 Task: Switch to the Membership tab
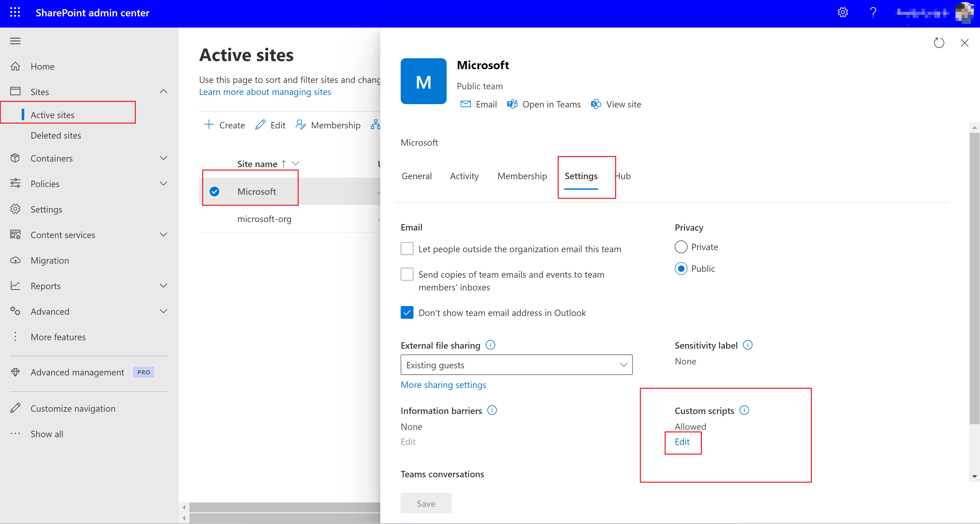click(522, 176)
